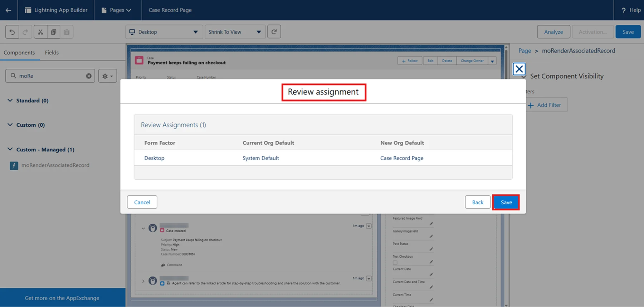Click the Back button in dialog
This screenshot has width=644, height=307.
tap(478, 202)
